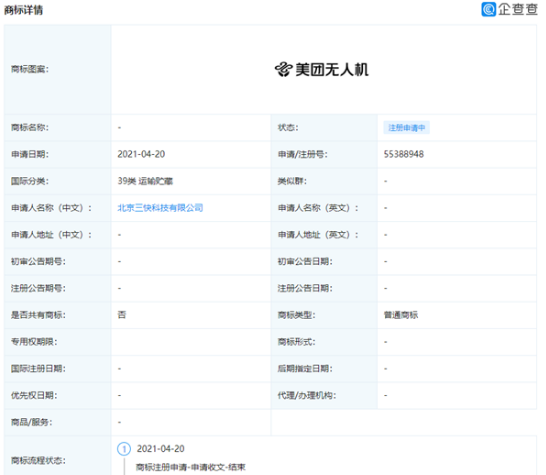
Task: Click the 初审公告期号 label
Action: click(x=38, y=262)
